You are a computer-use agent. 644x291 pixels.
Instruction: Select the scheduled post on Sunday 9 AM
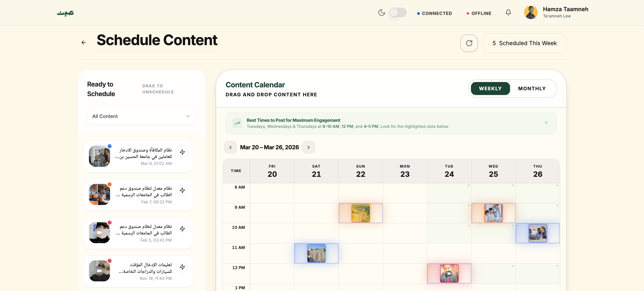point(360,213)
